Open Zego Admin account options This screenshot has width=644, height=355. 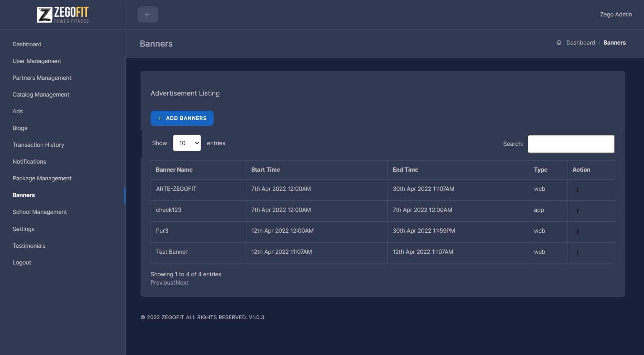click(616, 14)
